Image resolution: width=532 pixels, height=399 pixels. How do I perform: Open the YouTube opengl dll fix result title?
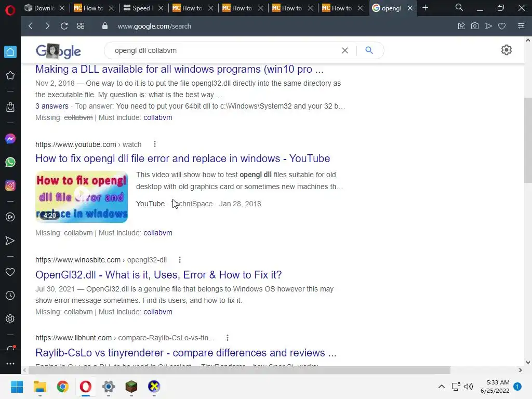point(182,158)
